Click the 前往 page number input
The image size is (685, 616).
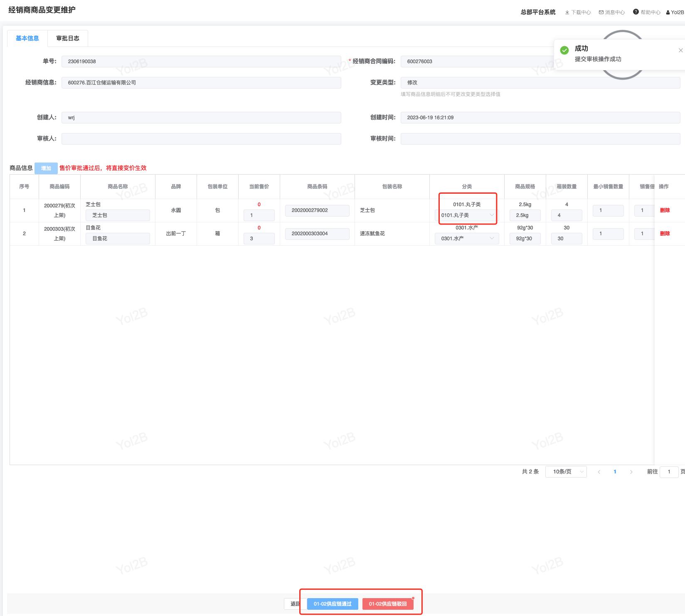click(669, 472)
